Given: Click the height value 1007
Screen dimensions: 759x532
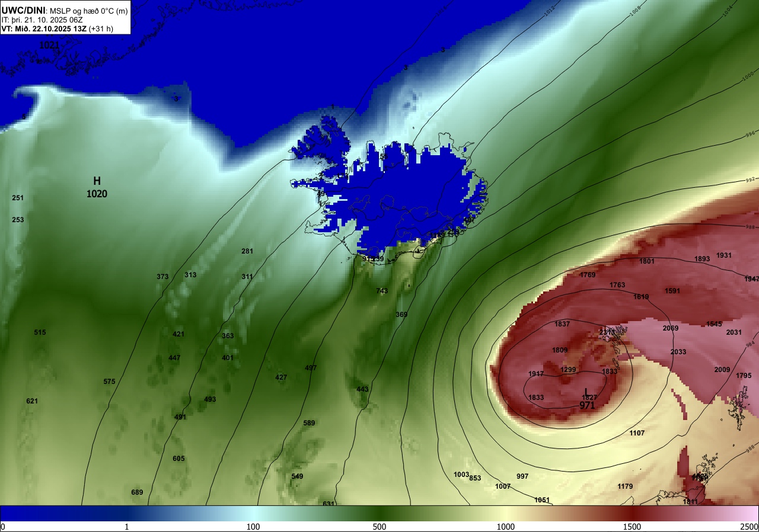Looking at the screenshot, I should [x=503, y=486].
